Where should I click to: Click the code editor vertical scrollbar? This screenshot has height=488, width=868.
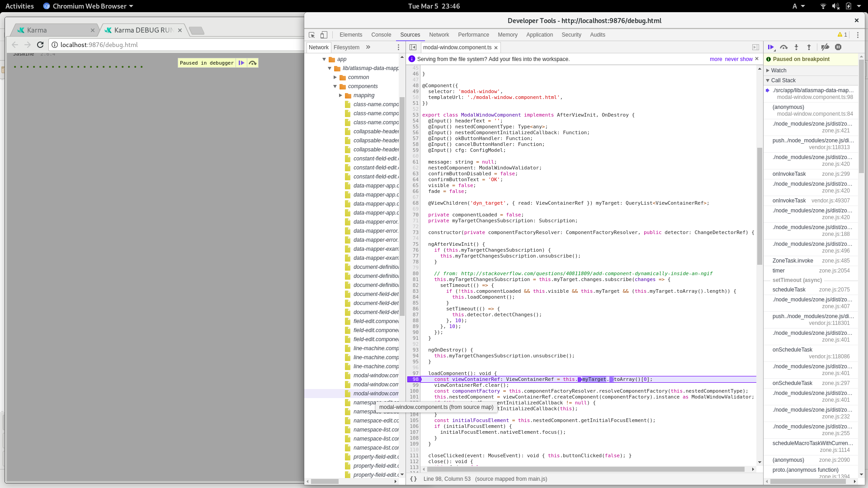click(759, 206)
